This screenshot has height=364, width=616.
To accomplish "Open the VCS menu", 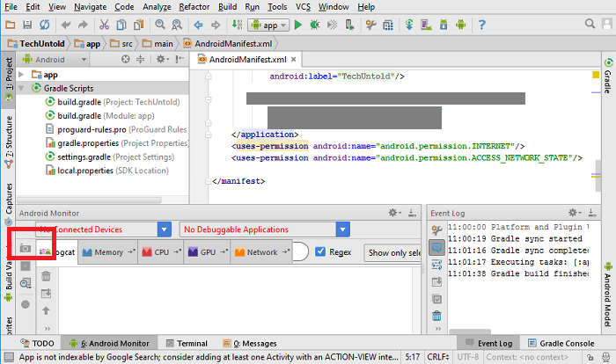I will 303,7.
